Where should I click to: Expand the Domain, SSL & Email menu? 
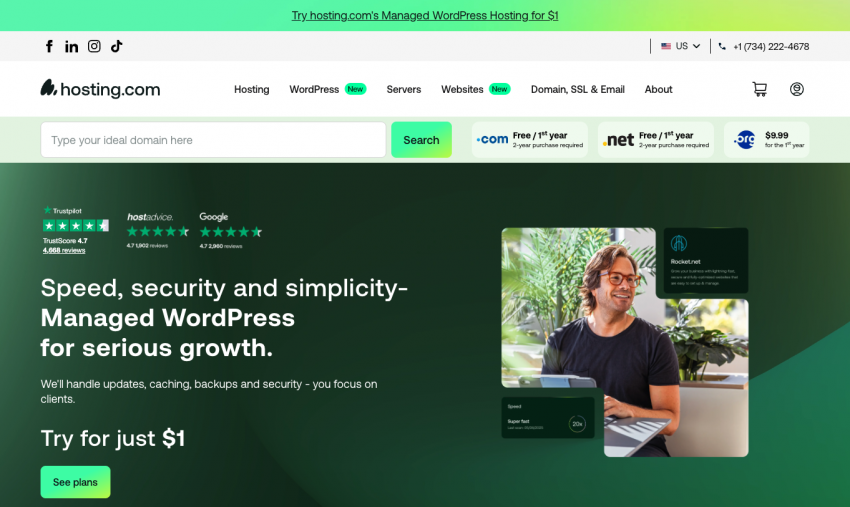point(577,89)
